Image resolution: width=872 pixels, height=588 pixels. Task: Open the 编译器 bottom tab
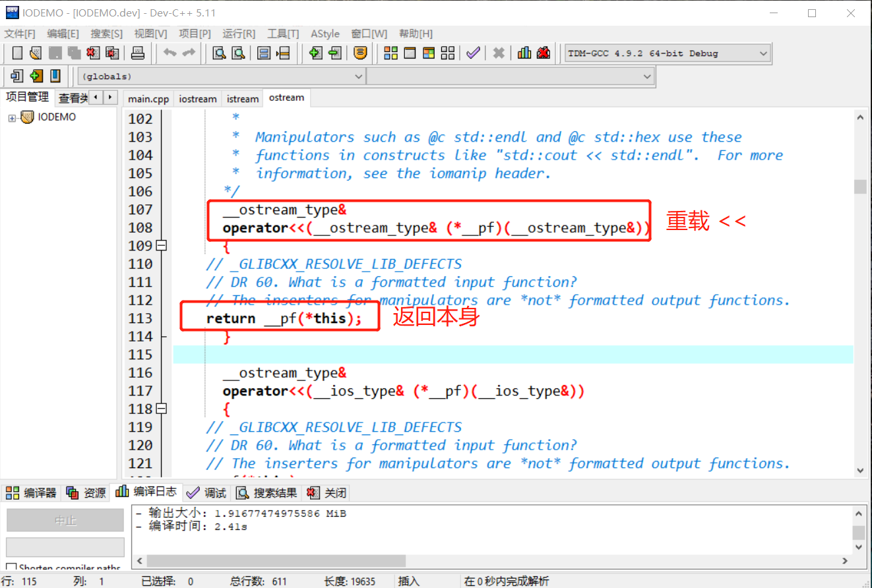[30, 492]
